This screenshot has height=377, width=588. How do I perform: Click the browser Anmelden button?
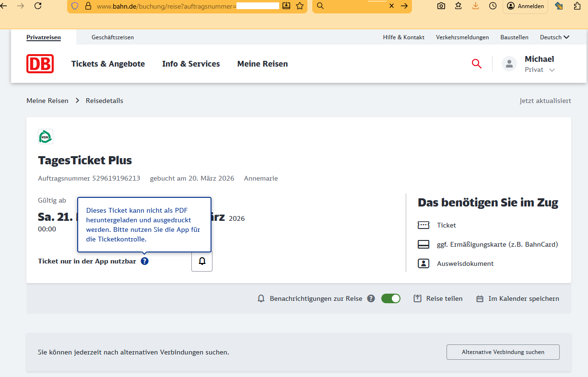click(x=525, y=6)
